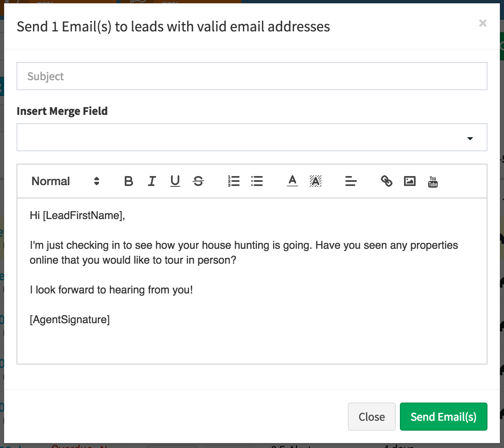This screenshot has width=504, height=448.
Task: Underline the selected email text
Action: tap(175, 181)
